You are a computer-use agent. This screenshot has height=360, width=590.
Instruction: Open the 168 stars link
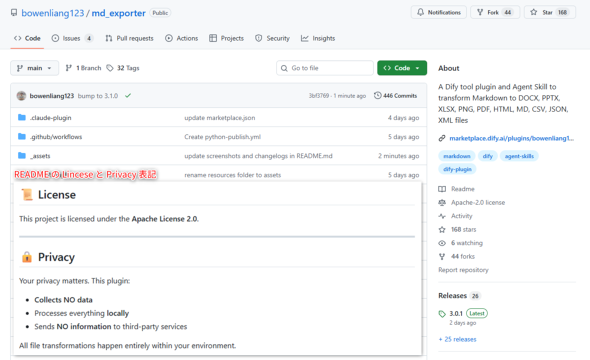[464, 229]
